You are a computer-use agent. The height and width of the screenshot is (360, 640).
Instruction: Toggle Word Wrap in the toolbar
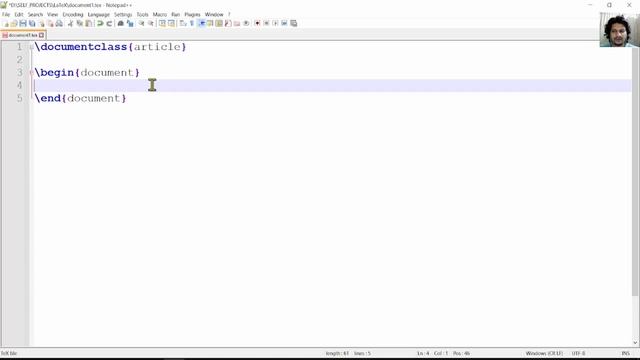[183, 23]
